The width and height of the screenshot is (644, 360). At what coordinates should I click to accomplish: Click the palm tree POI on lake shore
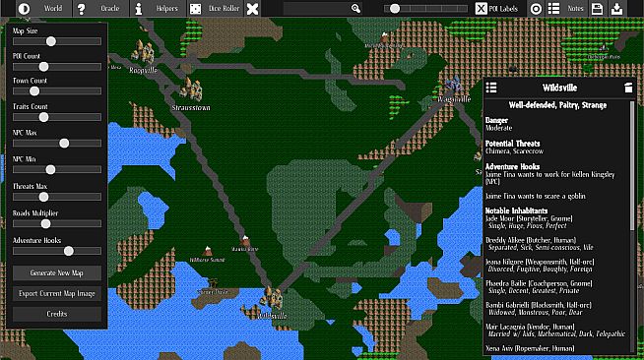[x=213, y=283]
